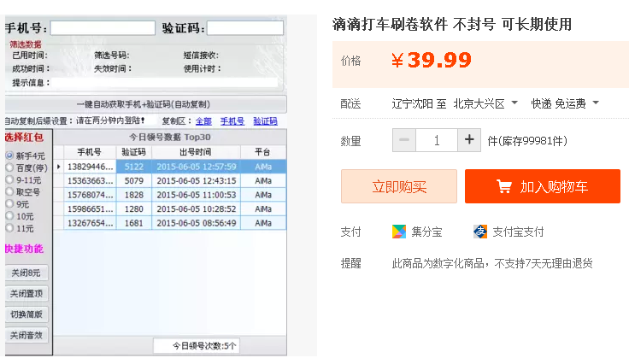The height and width of the screenshot is (364, 629).
Task: Click the plus quantity stepper button
Action: (x=469, y=140)
